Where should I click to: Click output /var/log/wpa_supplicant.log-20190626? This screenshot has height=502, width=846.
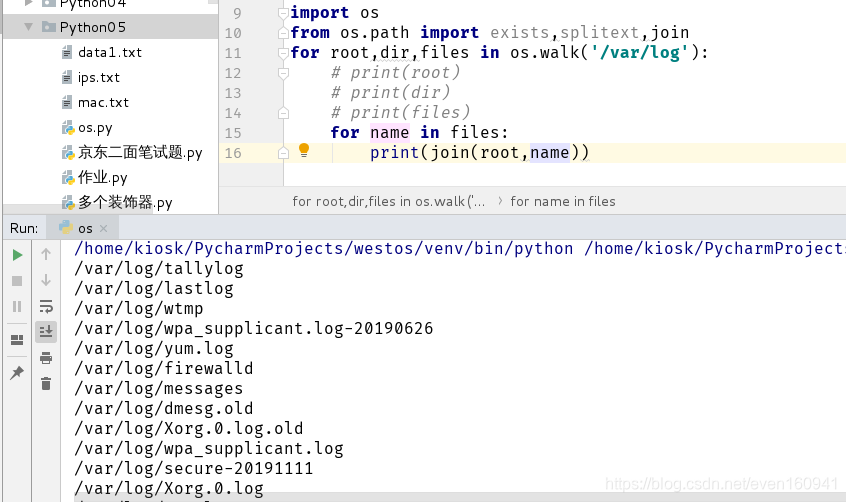tap(254, 328)
